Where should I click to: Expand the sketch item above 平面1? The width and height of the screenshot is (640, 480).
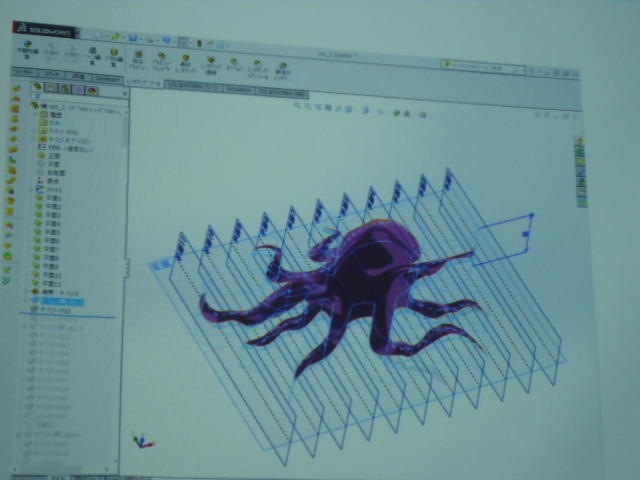[31, 190]
